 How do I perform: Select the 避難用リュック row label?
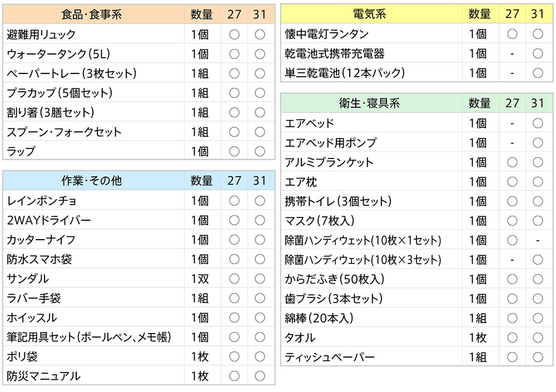[42, 34]
